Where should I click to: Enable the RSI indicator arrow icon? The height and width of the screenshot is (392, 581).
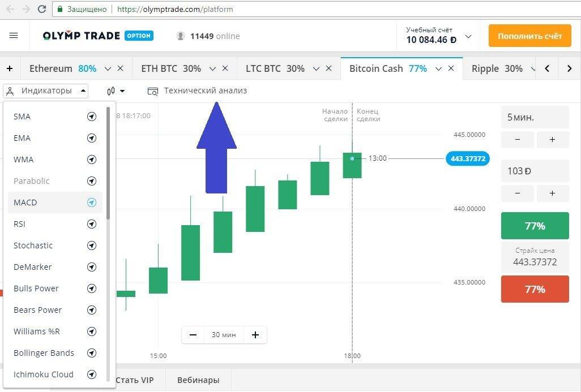point(92,224)
